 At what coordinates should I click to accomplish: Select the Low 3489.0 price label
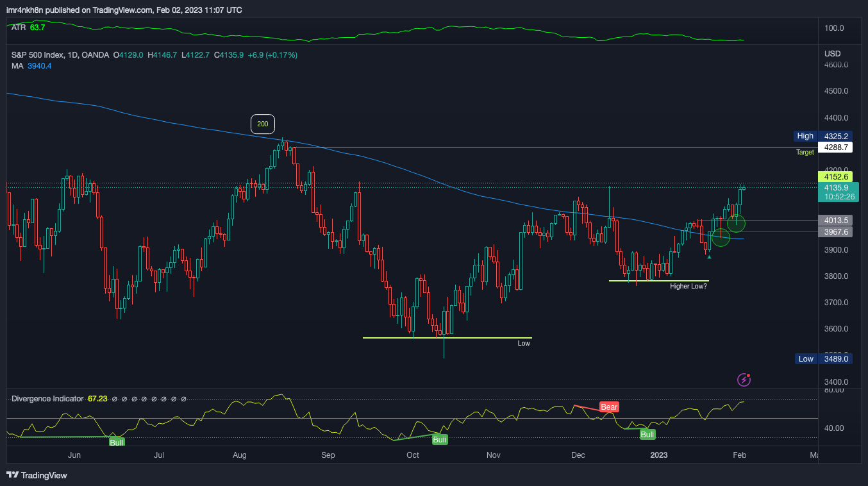(822, 359)
